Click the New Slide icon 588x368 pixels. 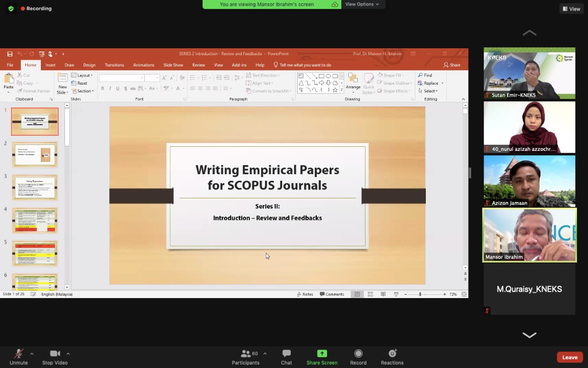tap(63, 79)
